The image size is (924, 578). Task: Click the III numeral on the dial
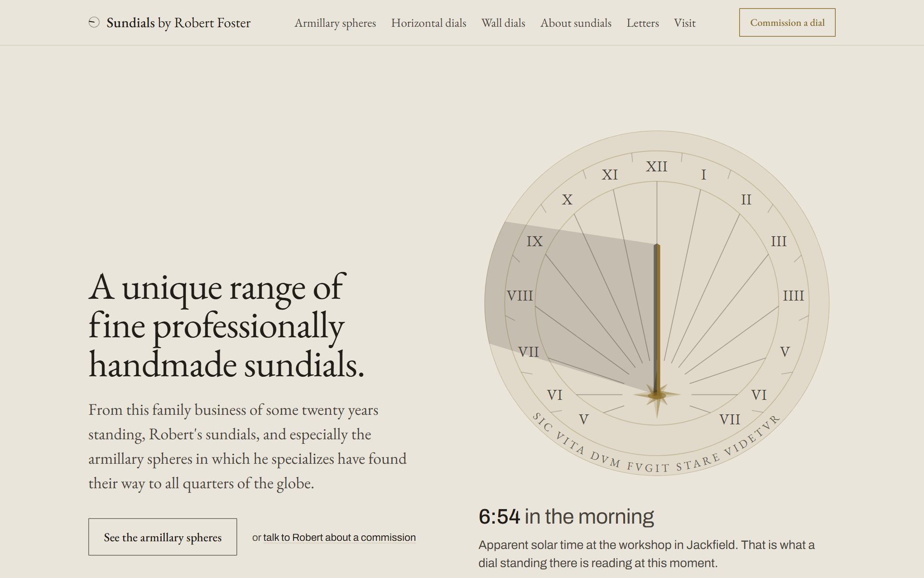click(x=779, y=241)
